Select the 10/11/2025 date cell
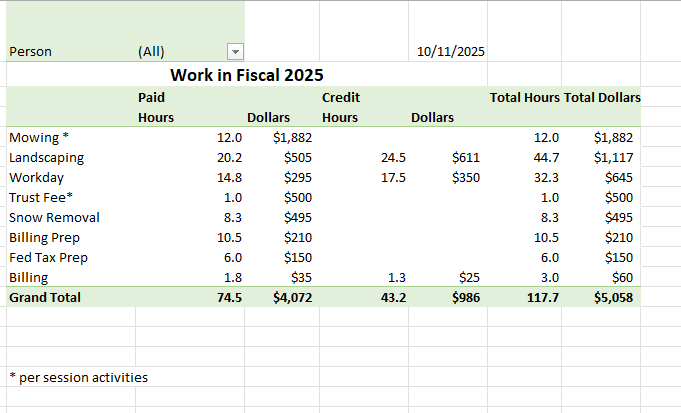This screenshot has height=413, width=681. [x=450, y=52]
